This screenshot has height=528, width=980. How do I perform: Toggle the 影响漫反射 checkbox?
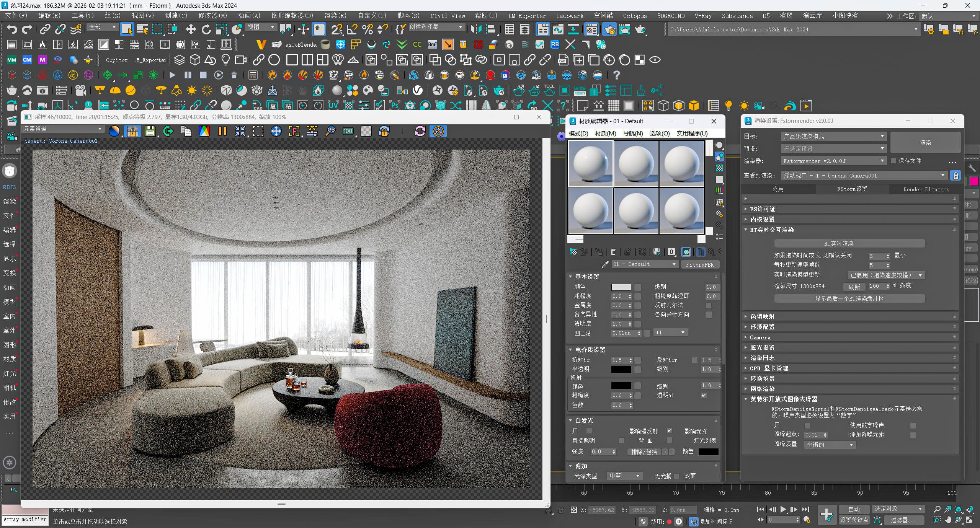[x=669, y=431]
